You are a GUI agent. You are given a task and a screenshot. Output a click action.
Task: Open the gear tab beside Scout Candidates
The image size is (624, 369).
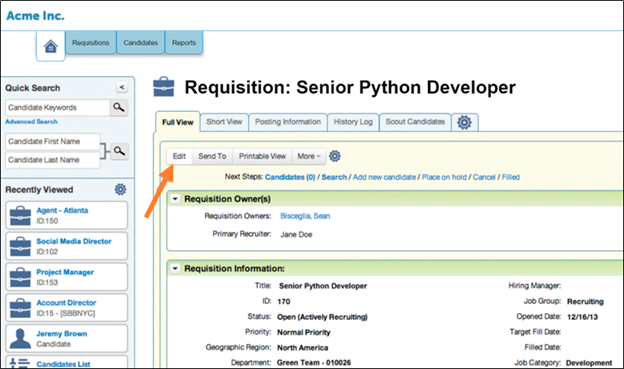pyautogui.click(x=464, y=122)
